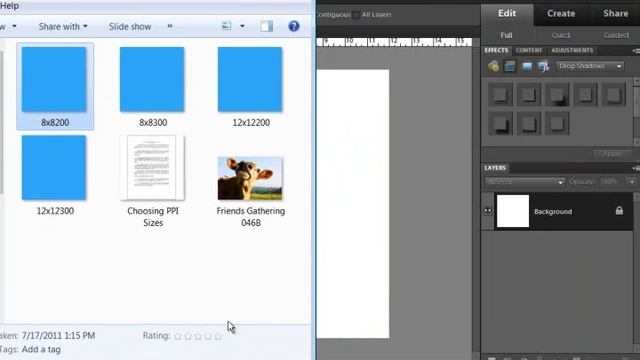Viewport: 640px width, 360px height.
Task: Show more Explorer toolbar commands chevron
Action: 170,26
